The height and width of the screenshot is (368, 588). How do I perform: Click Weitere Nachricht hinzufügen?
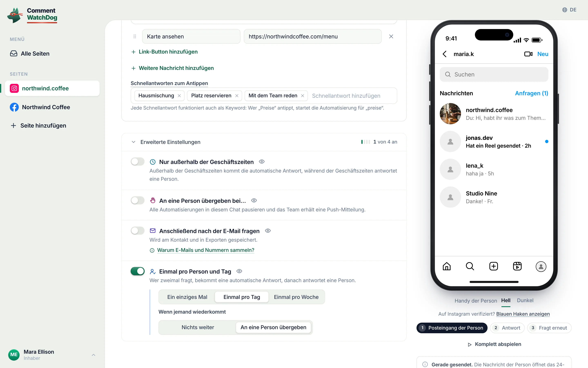(x=173, y=68)
